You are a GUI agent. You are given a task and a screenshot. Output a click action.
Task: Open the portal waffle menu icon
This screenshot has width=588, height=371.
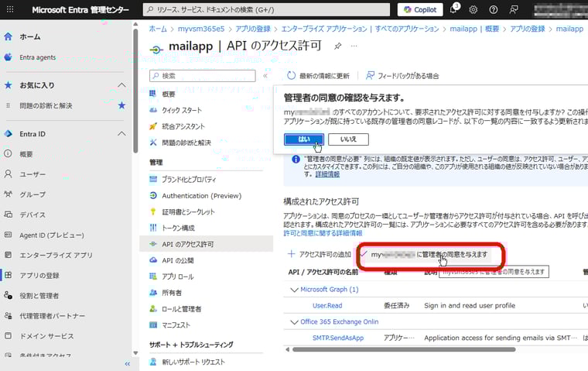(x=10, y=9)
